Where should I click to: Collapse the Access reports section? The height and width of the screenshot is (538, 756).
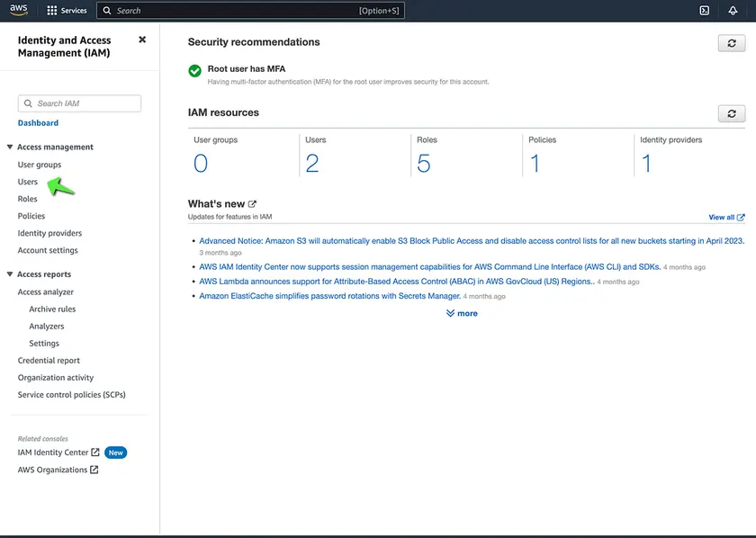coord(10,273)
